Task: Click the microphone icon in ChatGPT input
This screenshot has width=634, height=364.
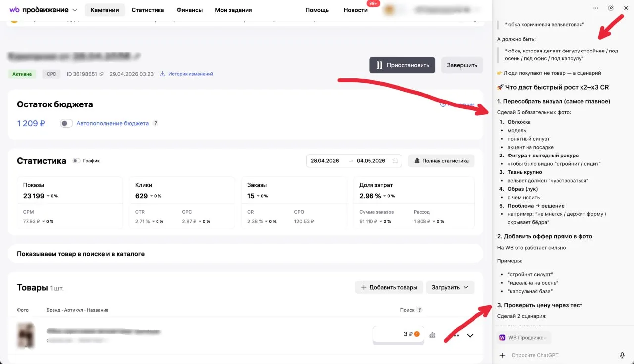Action: 622,355
